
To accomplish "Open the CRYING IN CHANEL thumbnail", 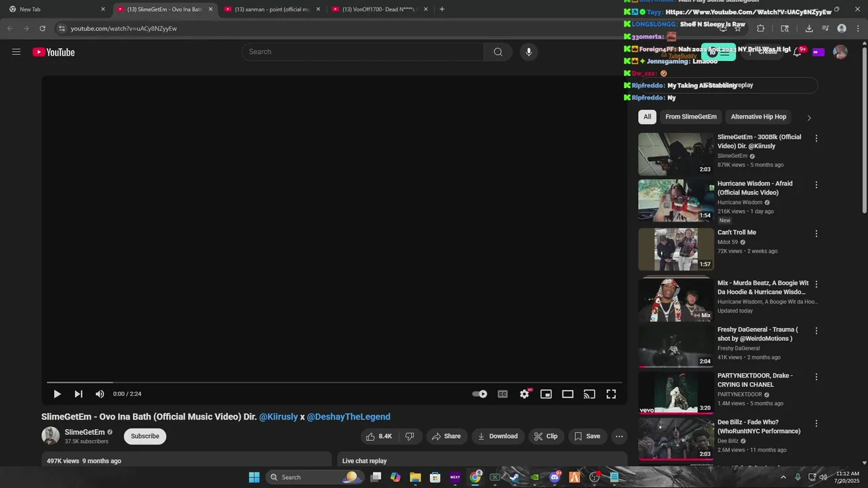I will click(x=676, y=392).
